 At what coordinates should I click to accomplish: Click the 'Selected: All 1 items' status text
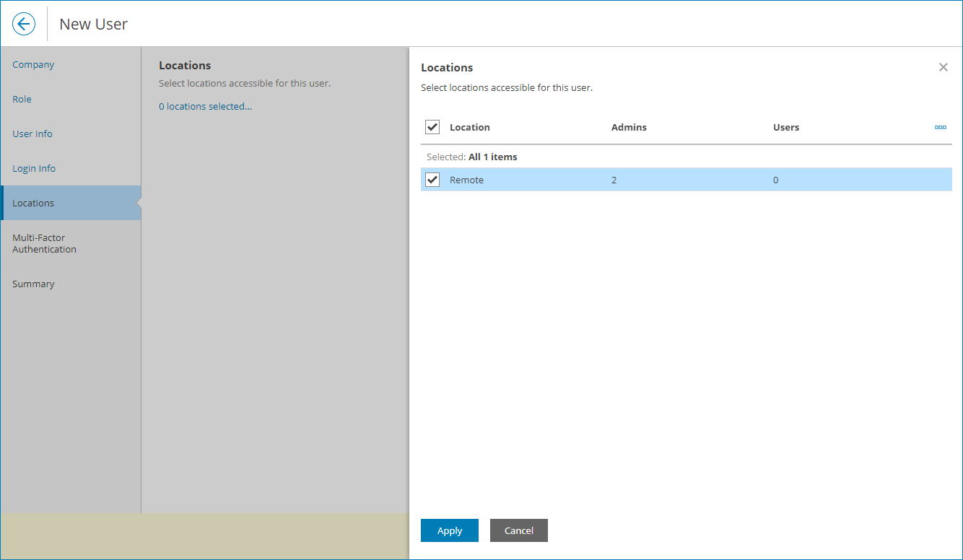(472, 157)
